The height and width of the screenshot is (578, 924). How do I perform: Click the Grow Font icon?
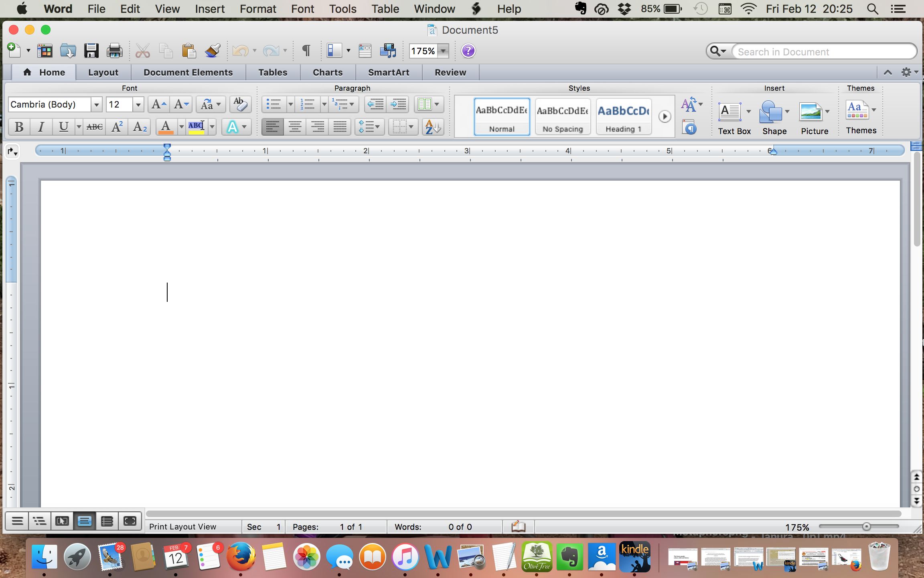159,105
